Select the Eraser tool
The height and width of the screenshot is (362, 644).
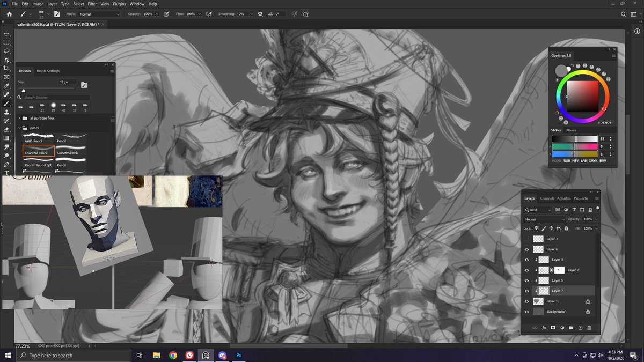tap(6, 129)
